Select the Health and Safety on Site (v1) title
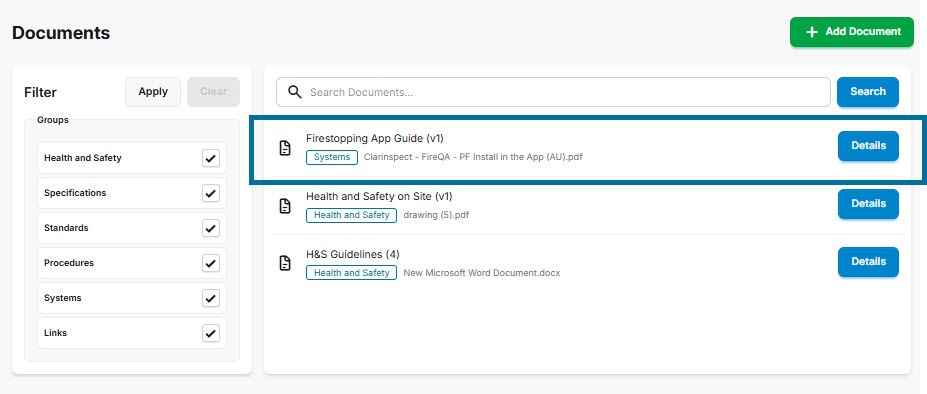Image resolution: width=927 pixels, height=394 pixels. point(379,196)
